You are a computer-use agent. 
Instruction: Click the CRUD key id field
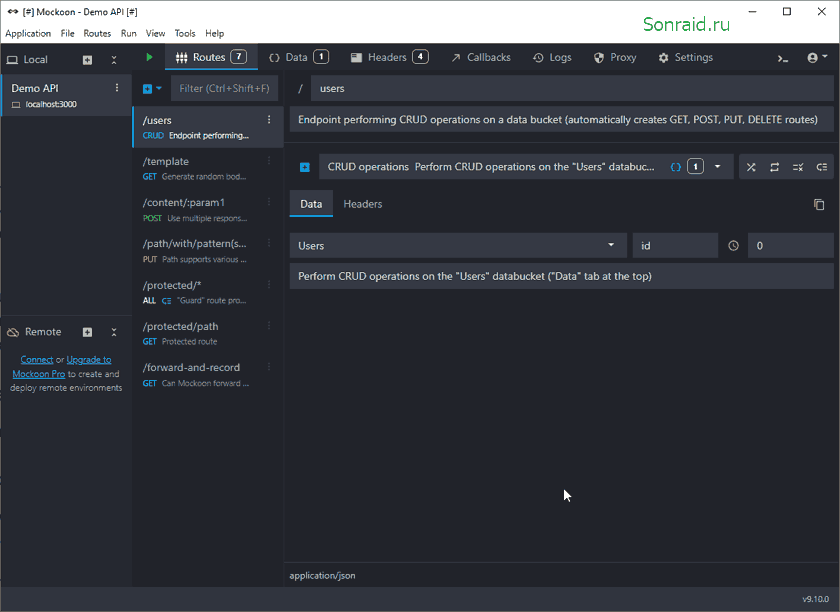675,245
